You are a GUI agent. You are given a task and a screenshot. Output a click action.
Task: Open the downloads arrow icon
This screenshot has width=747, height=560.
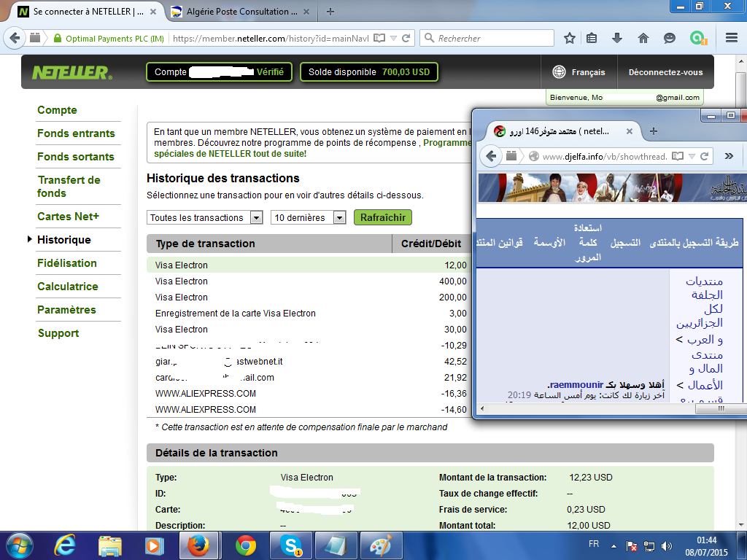(x=617, y=38)
